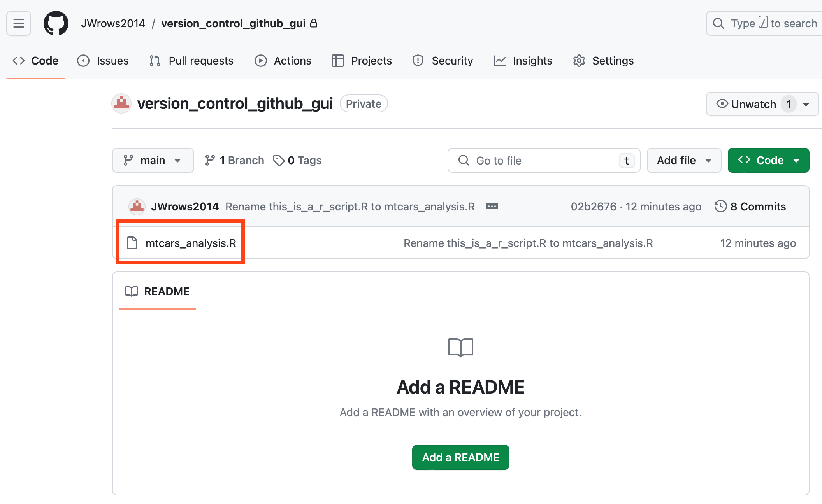Viewport: 822px width, 504px height.
Task: Click the README book icon
Action: tap(131, 291)
